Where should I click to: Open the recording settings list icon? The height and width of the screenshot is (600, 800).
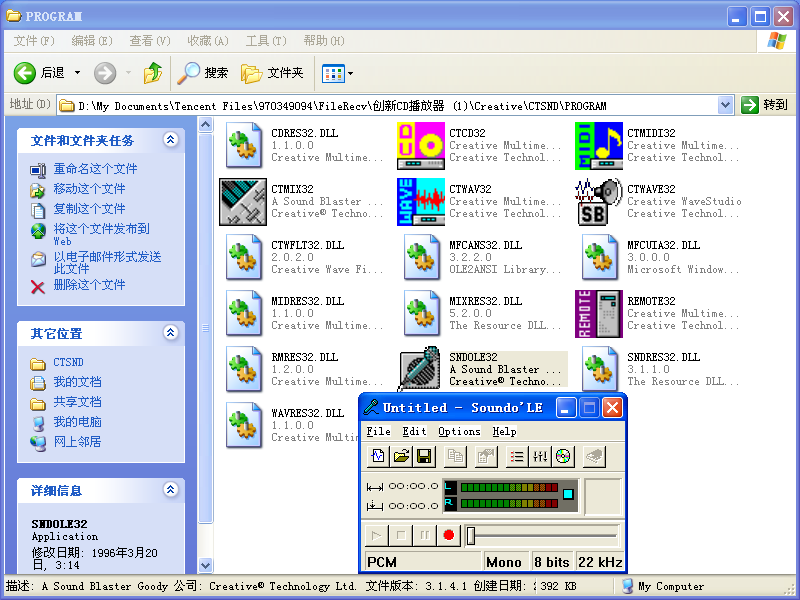pos(517,456)
